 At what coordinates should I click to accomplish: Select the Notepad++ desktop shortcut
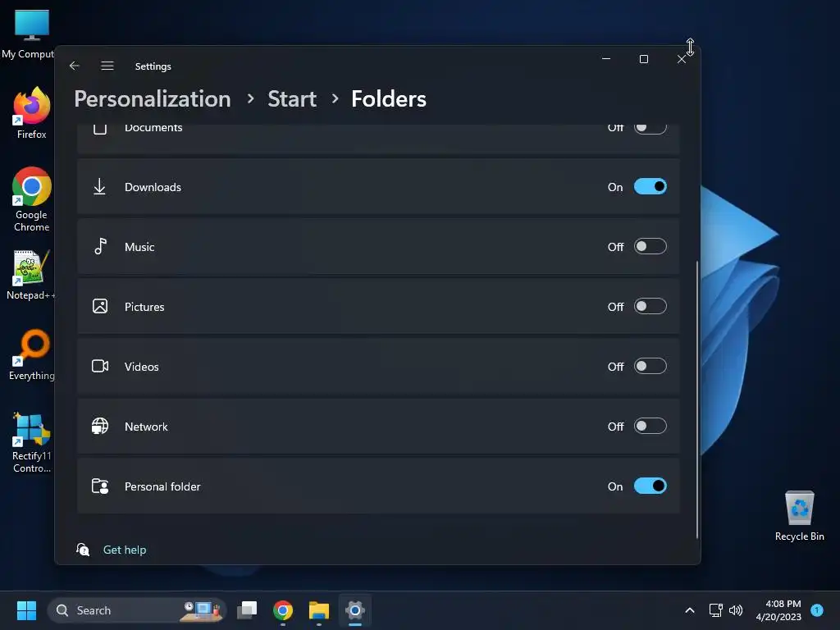[32, 274]
